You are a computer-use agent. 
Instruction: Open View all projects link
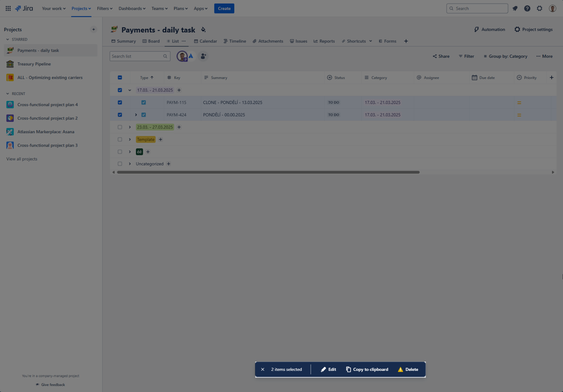click(21, 159)
